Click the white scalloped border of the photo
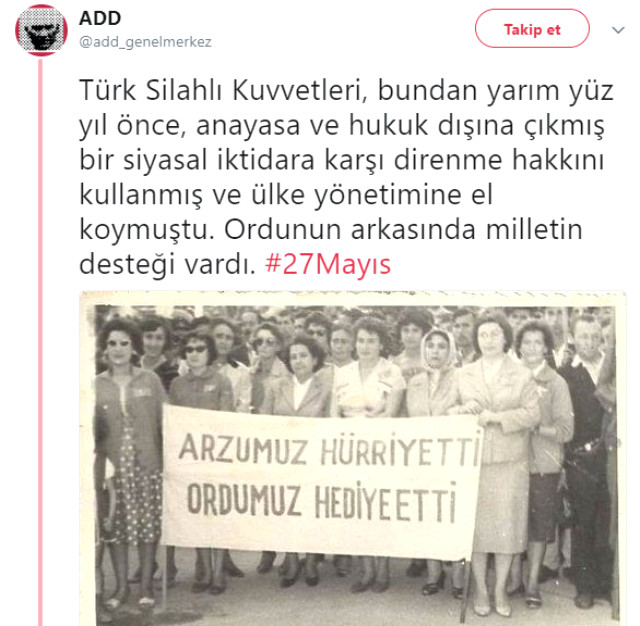640x626 pixels. click(353, 297)
